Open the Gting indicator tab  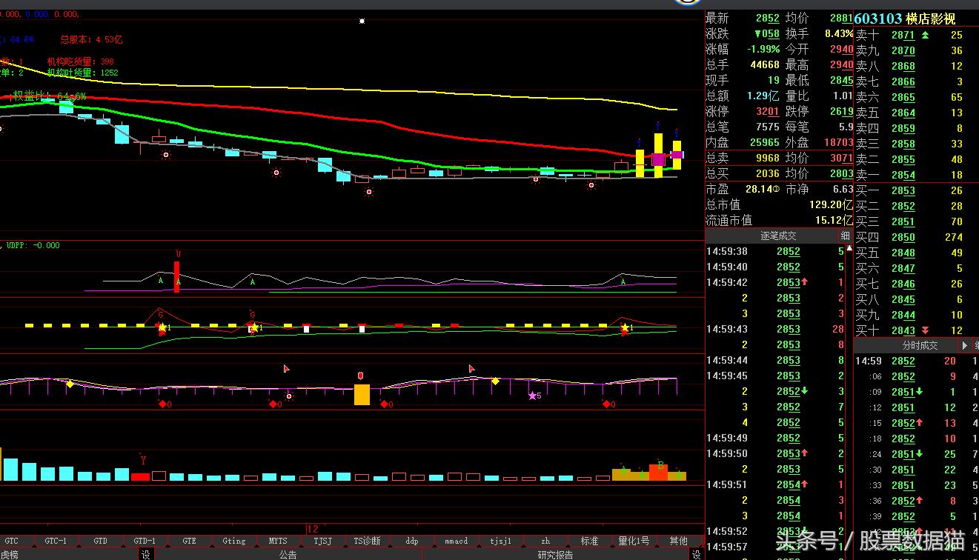233,541
